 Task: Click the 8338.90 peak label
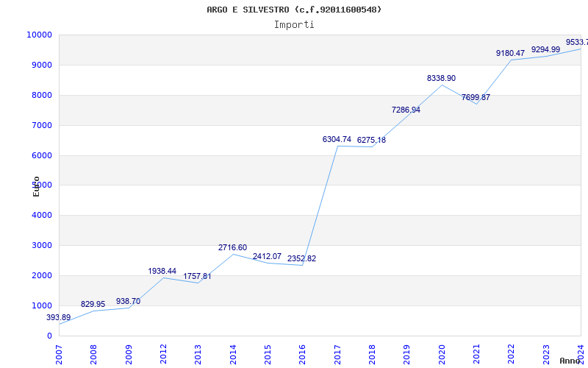[x=441, y=78]
